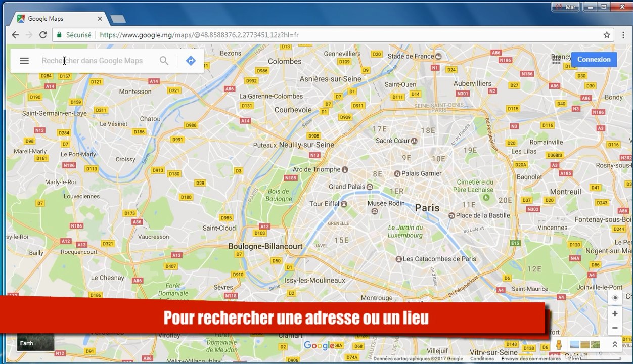Viewport: 633px width, 364px height.
Task: Select Cimetière du Père Lachaise label
Action: [x=473, y=186]
